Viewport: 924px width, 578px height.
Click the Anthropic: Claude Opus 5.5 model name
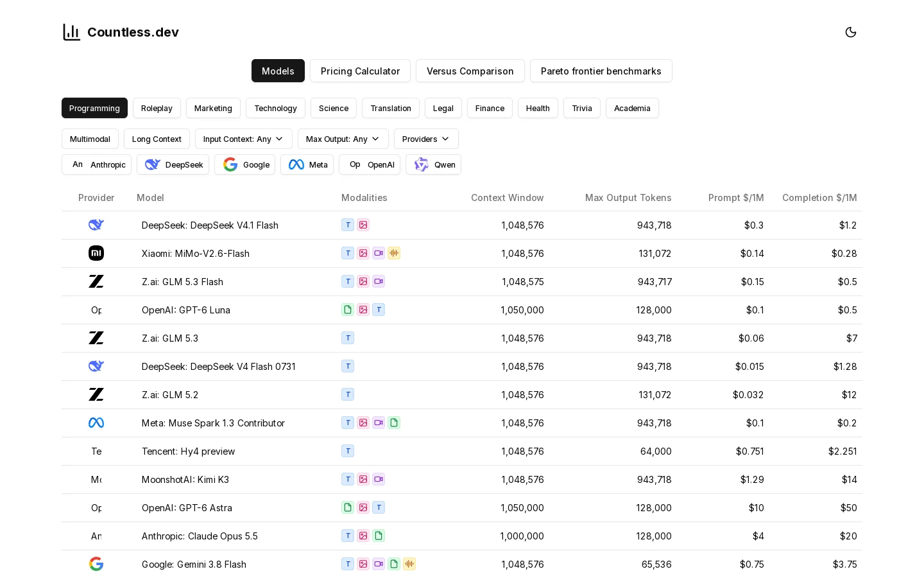[x=200, y=536]
